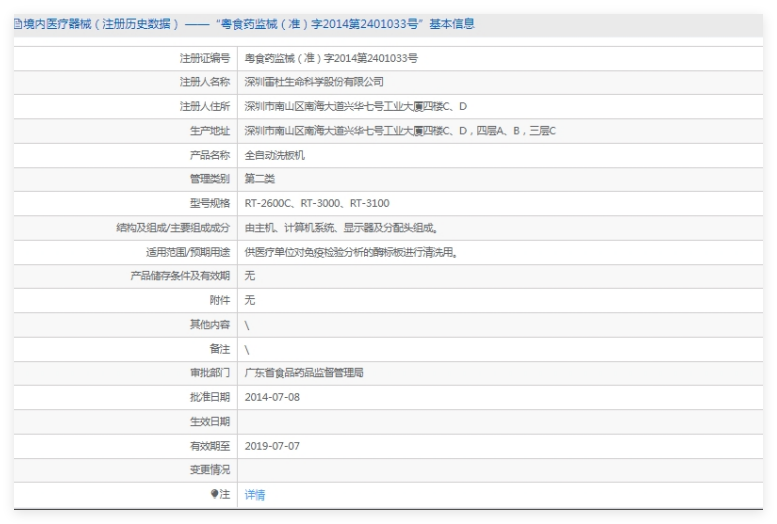Open the 详情 link in the 注 row
Viewport: 777px width, 524px height.
point(255,494)
